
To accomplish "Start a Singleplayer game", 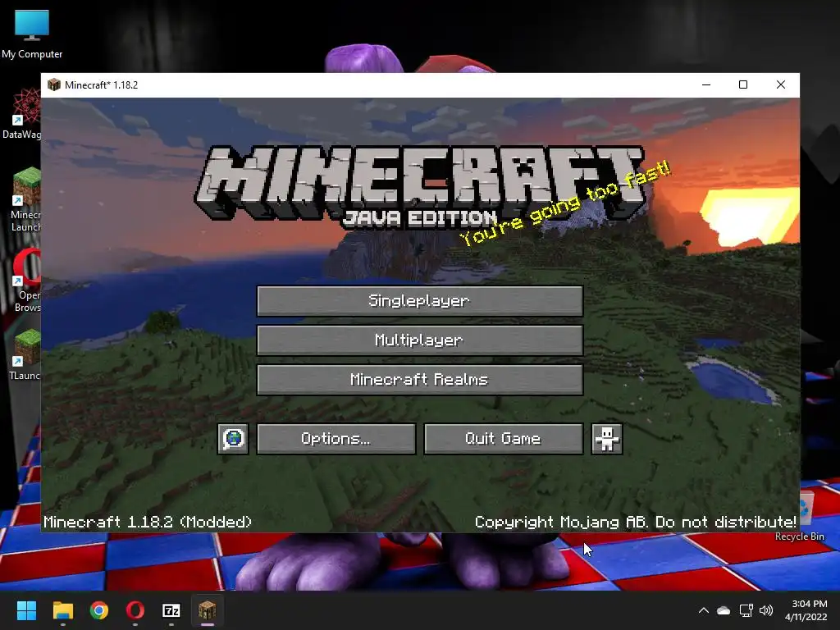I will [x=419, y=300].
